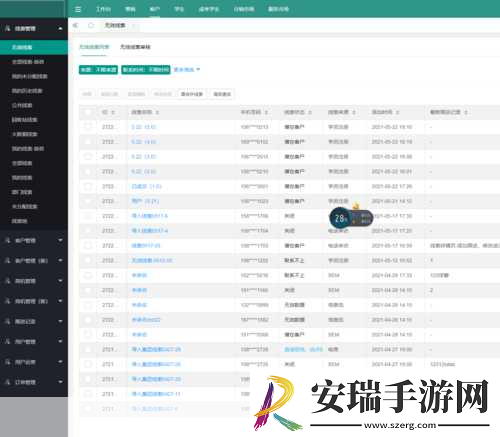This screenshot has height=437, width=500.
Task: Open the blue name link in the first row
Action: point(144,127)
